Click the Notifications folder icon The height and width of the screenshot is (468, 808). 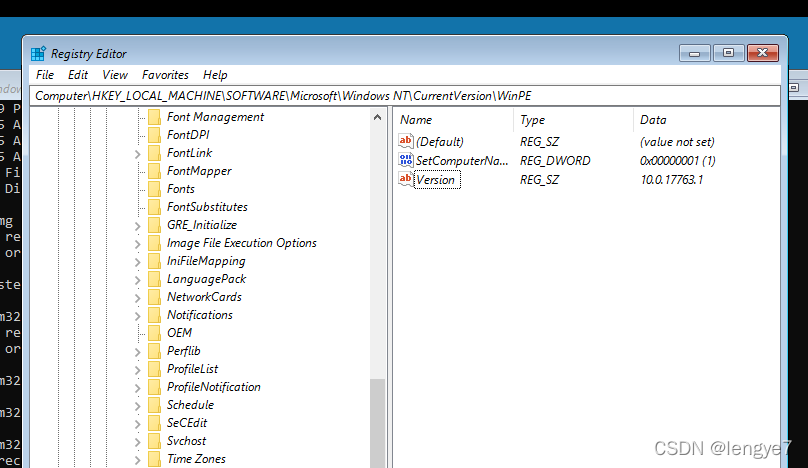154,315
